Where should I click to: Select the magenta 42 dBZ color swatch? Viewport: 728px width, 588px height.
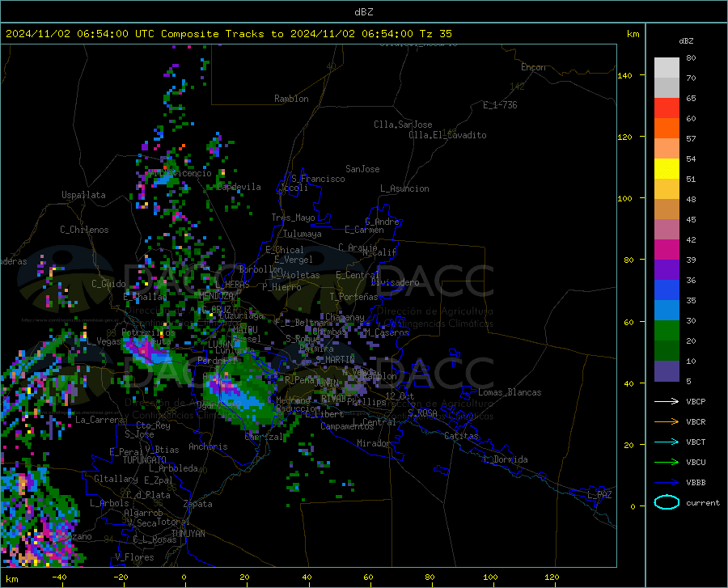(x=667, y=250)
